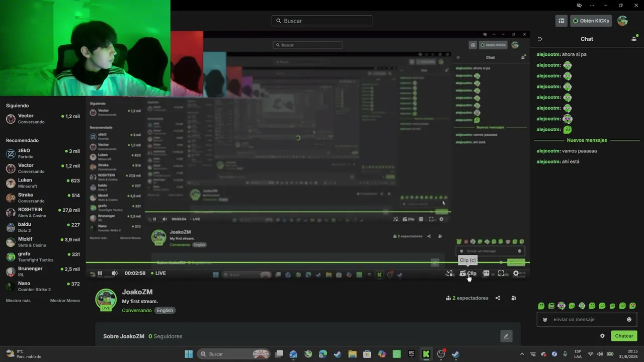
Task: Click the JoakoZM channel avatar
Action: (x=106, y=300)
